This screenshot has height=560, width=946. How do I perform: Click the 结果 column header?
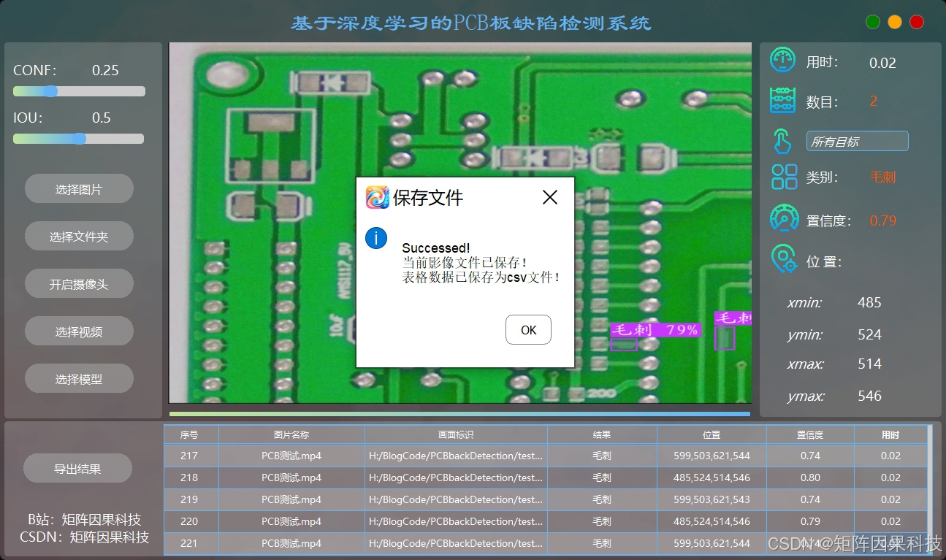[602, 434]
